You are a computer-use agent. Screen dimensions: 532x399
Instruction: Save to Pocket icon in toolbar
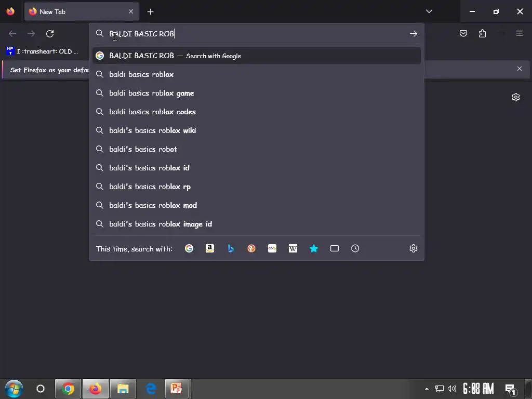pyautogui.click(x=463, y=33)
